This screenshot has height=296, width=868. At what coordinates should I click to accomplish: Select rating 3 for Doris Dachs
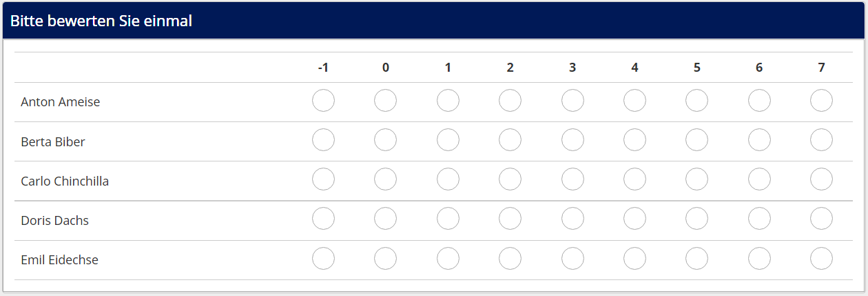coord(572,219)
